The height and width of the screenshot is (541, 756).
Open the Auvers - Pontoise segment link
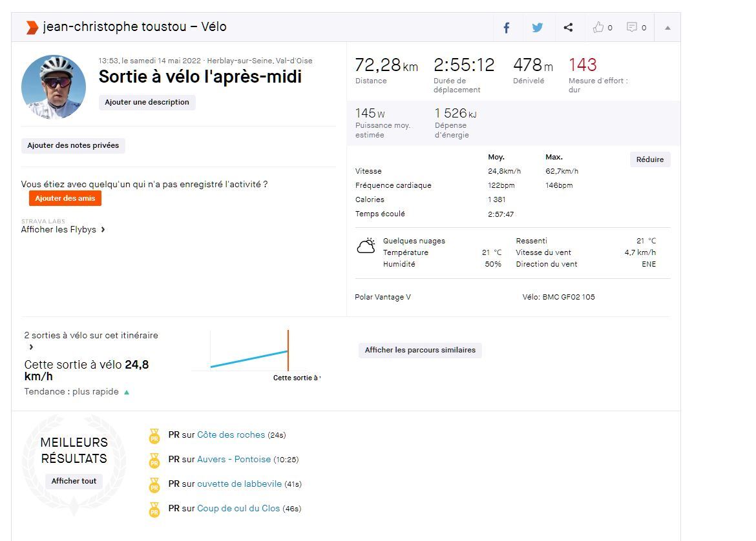pyautogui.click(x=234, y=460)
